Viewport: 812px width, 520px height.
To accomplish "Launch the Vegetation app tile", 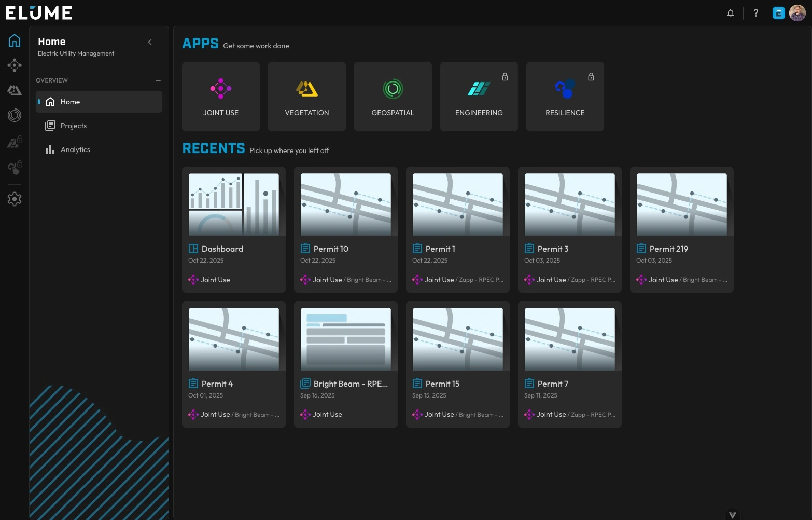I will (307, 97).
